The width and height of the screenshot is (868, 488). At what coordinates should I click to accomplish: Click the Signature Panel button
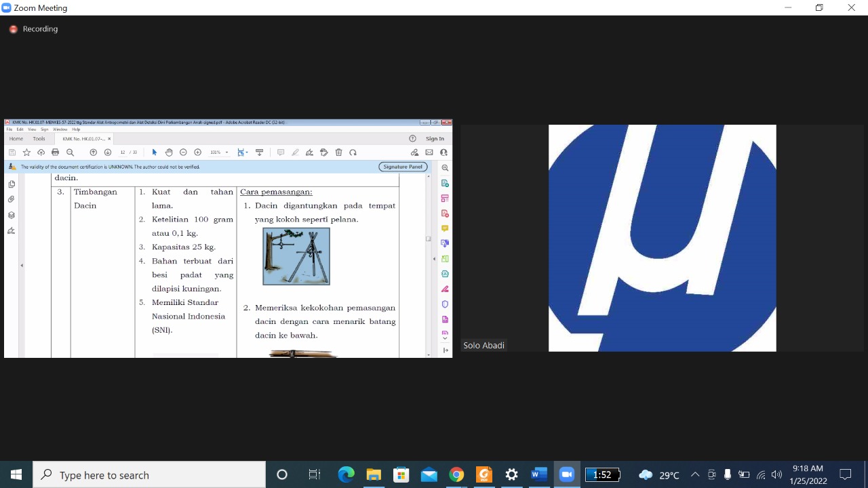pos(403,167)
